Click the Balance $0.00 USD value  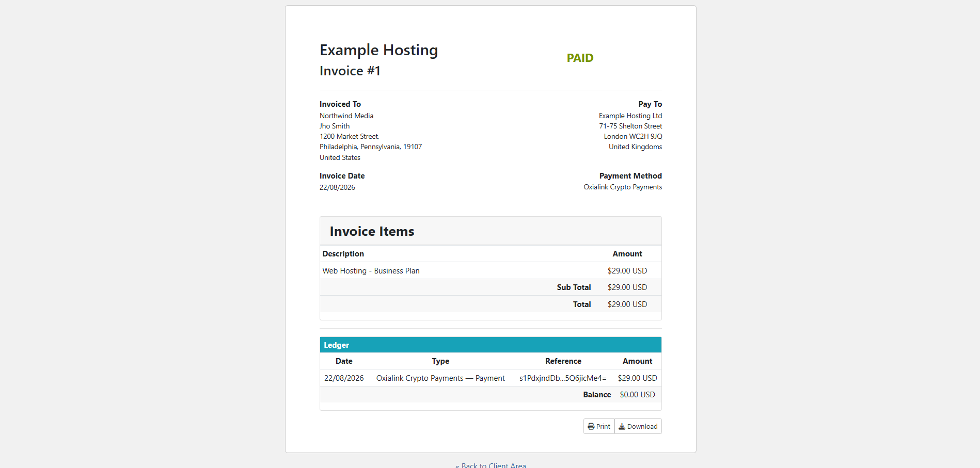pyautogui.click(x=637, y=394)
